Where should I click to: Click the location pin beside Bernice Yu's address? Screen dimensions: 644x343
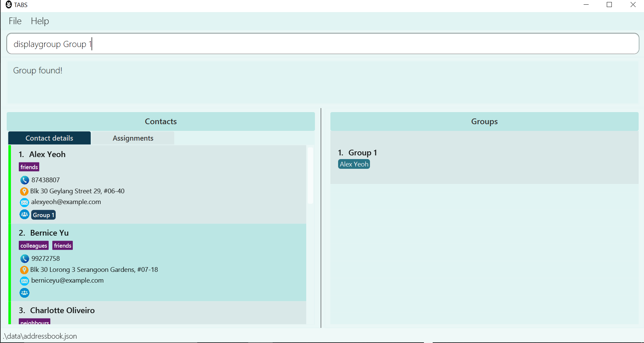(24, 269)
